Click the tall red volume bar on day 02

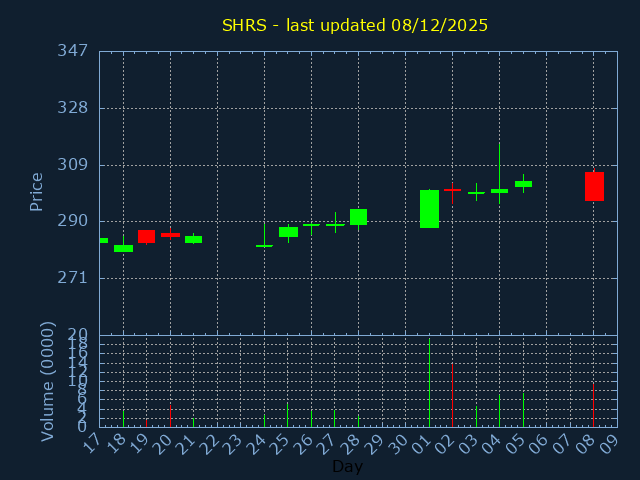[x=452, y=395]
